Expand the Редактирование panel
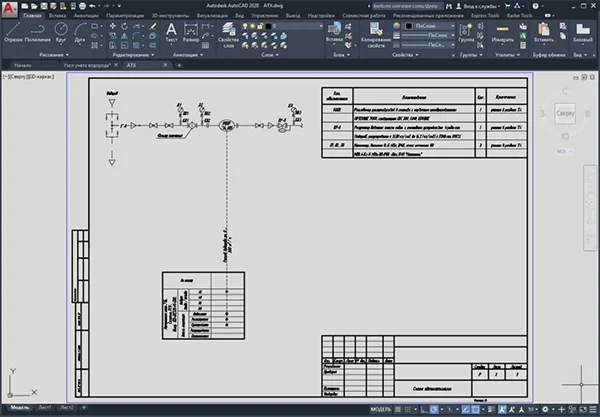Image resolution: width=600 pixels, height=417 pixels. tap(133, 55)
